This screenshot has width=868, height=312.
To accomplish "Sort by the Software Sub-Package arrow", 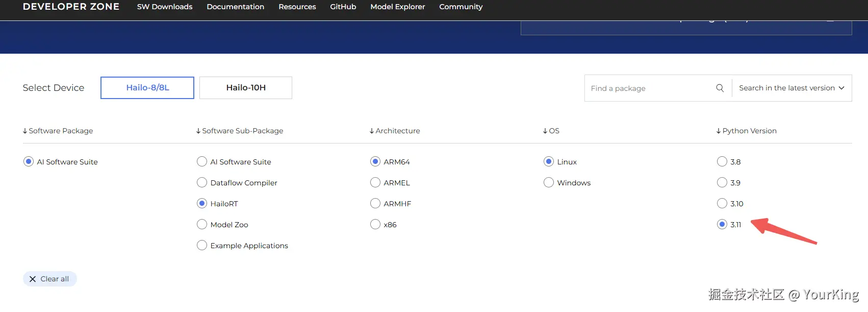I will (198, 131).
